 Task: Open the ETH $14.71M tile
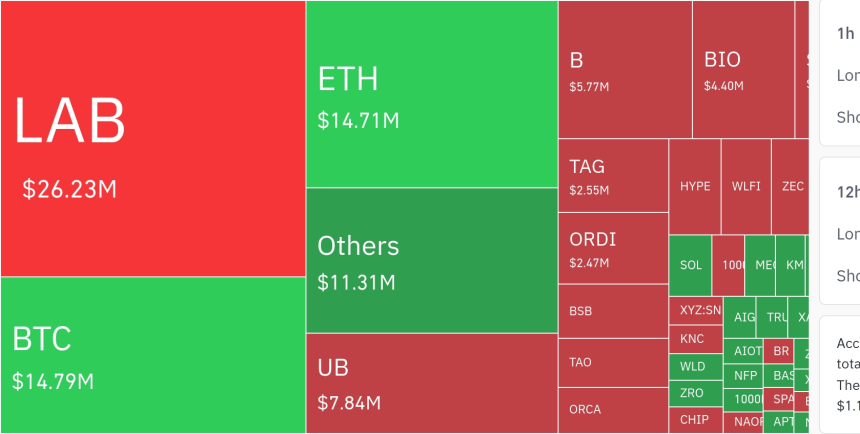click(x=432, y=94)
